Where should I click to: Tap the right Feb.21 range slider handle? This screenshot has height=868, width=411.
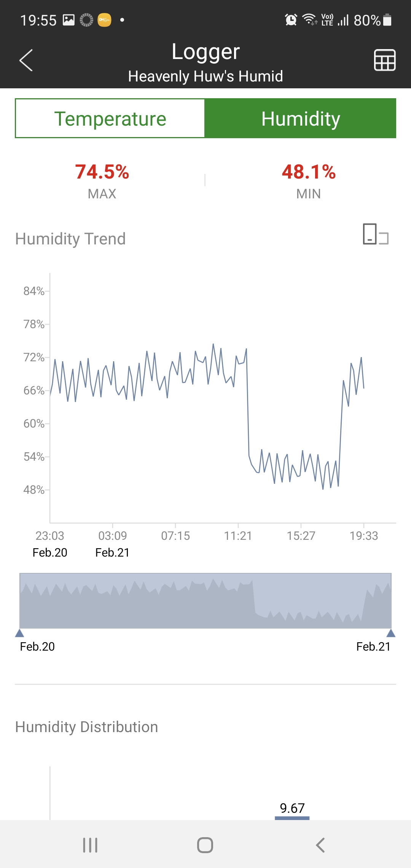pyautogui.click(x=391, y=633)
